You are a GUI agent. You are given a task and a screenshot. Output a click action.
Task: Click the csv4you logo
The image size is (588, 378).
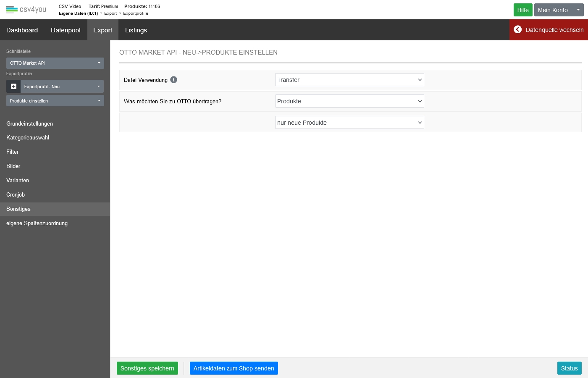pyautogui.click(x=26, y=9)
